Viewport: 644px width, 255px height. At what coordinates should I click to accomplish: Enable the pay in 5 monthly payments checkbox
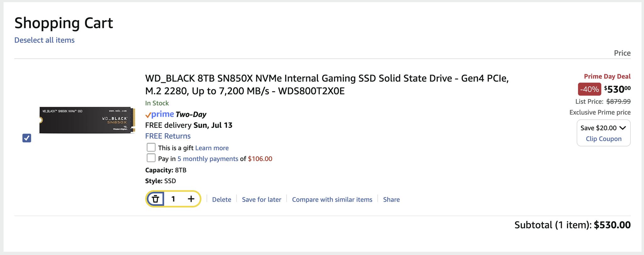pyautogui.click(x=151, y=158)
